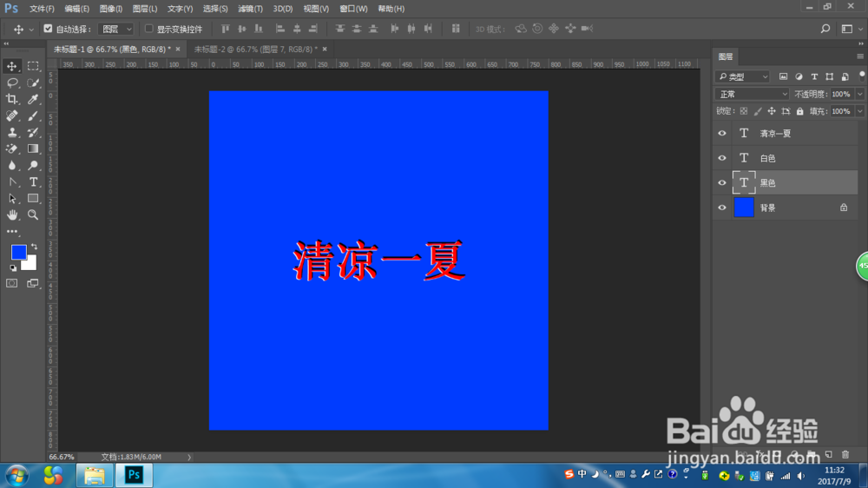Screen dimensions: 868x488
Task: Select the Crop tool
Action: 11,99
